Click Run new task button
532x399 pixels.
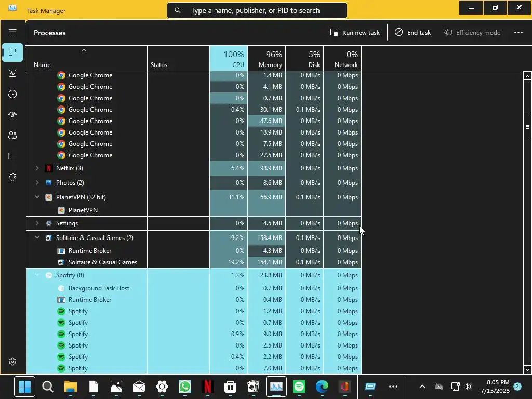coord(355,33)
